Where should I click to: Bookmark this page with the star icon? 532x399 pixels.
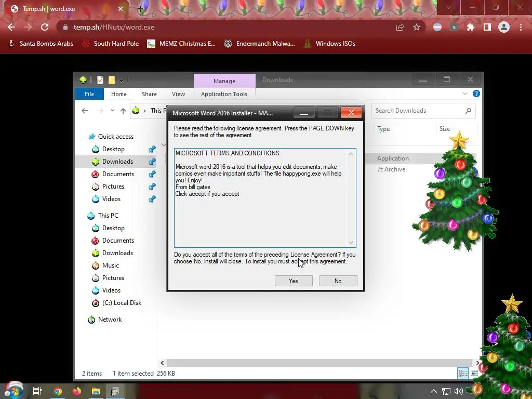coord(417,27)
